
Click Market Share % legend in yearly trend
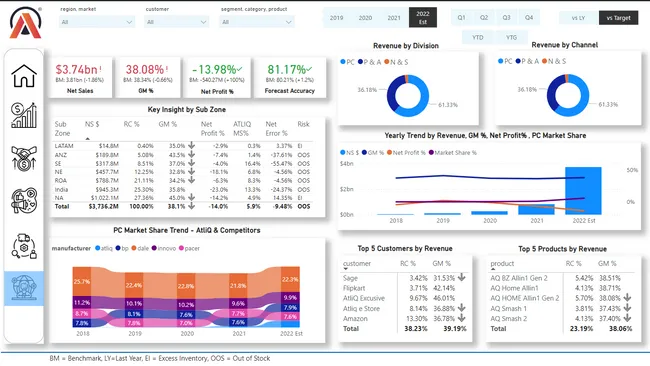point(452,153)
